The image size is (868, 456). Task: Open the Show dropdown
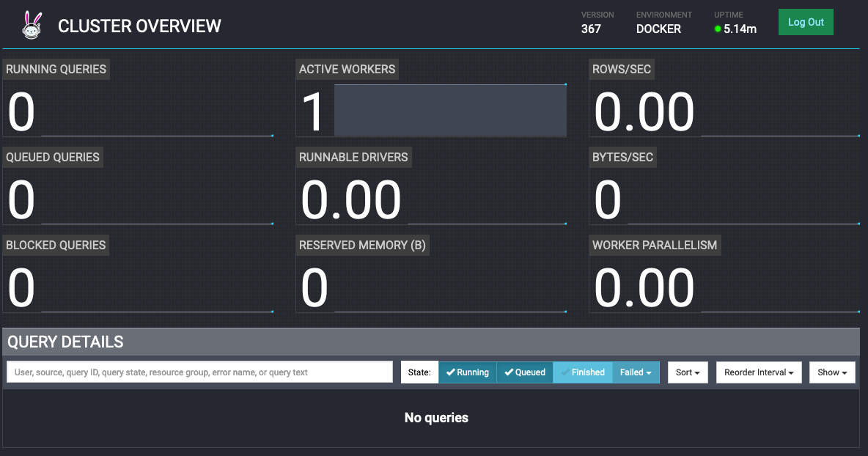pyautogui.click(x=832, y=372)
